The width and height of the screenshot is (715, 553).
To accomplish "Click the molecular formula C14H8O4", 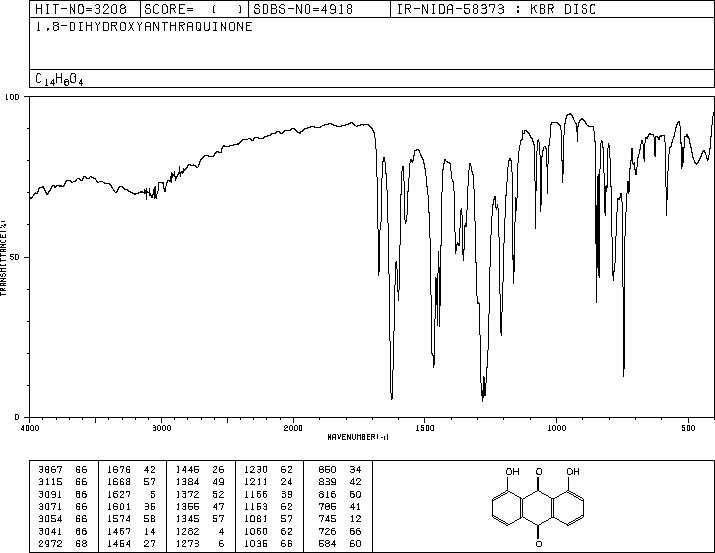I will tap(59, 79).
